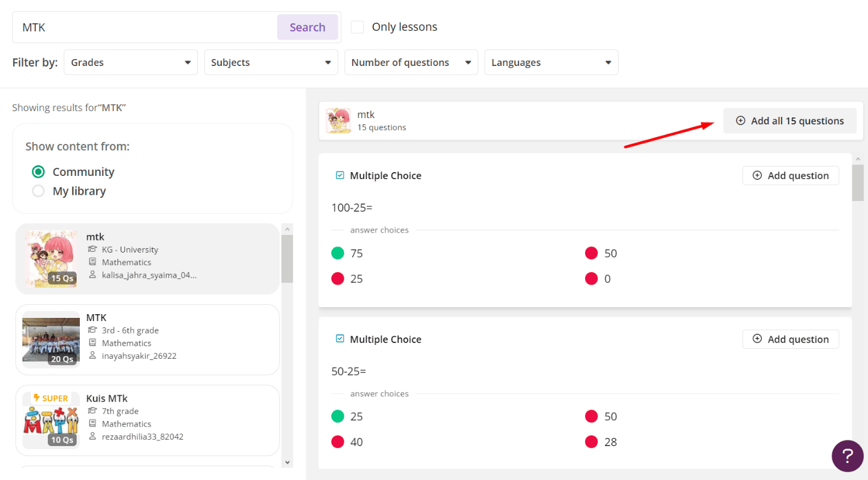
Task: Click the question text 50-25=
Action: [x=349, y=371]
